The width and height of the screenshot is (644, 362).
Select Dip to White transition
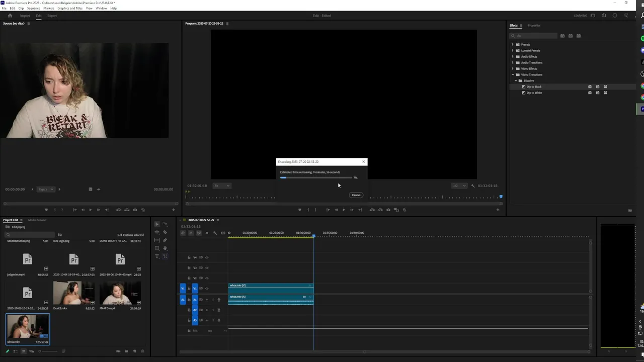534,93
